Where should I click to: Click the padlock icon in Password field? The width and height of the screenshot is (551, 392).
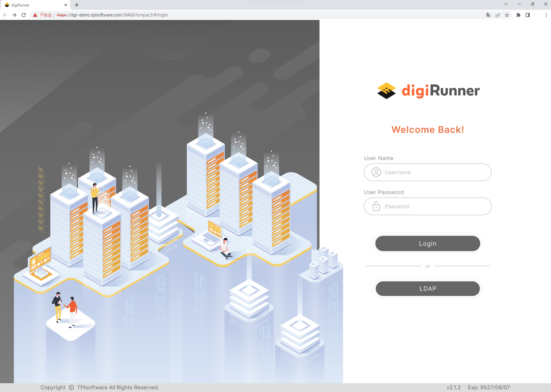(376, 206)
